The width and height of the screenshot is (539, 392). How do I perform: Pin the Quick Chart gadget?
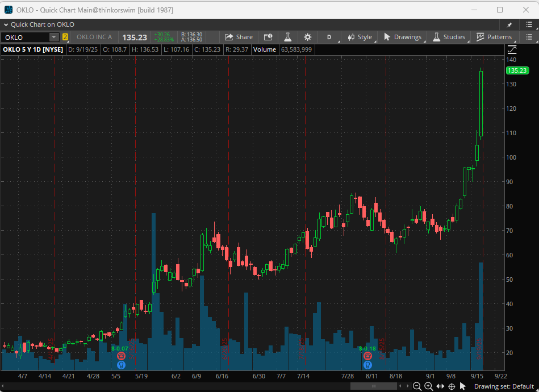pyautogui.click(x=509, y=25)
